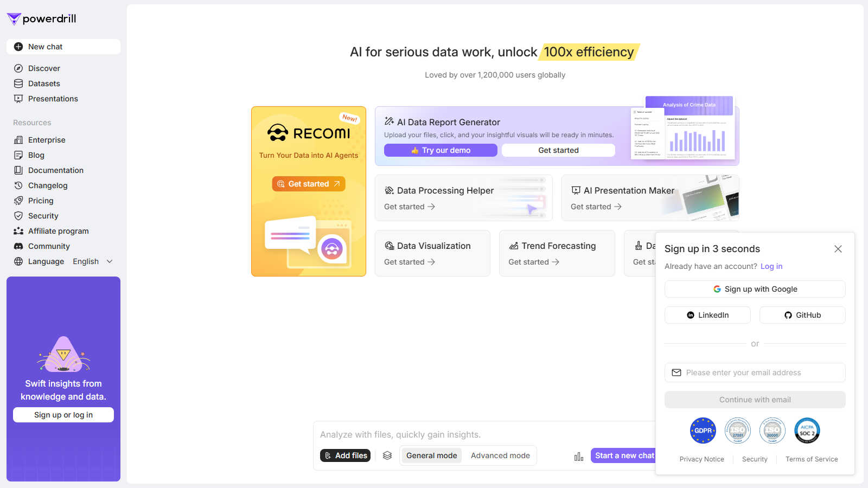Open Datasets in sidebar
This screenshot has width=868, height=488.
tap(63, 84)
